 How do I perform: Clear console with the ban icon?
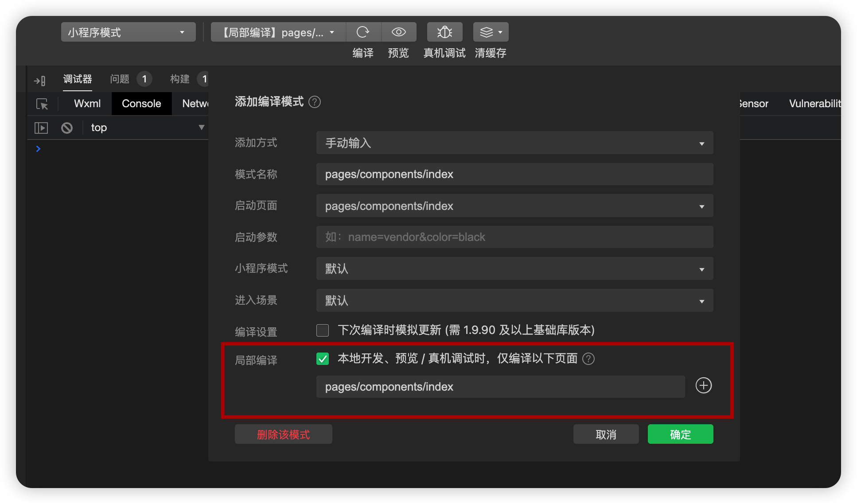[67, 128]
